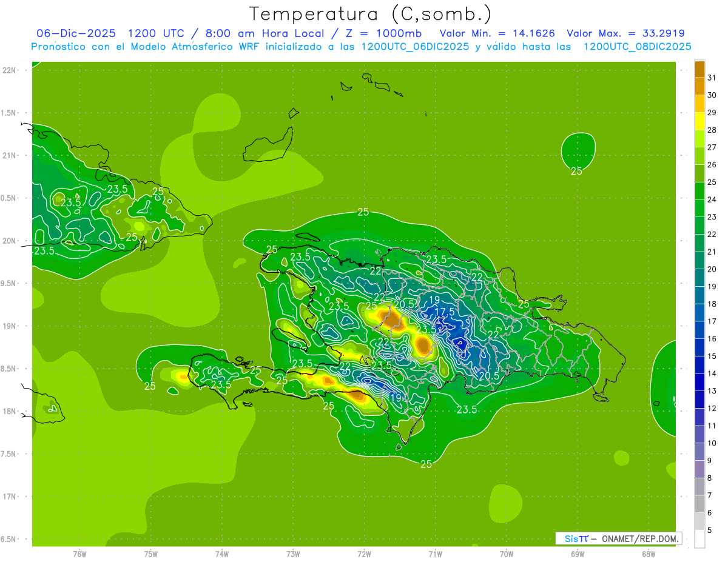Click the '73W' longitude axis label
The width and height of the screenshot is (728, 562).
tap(293, 554)
